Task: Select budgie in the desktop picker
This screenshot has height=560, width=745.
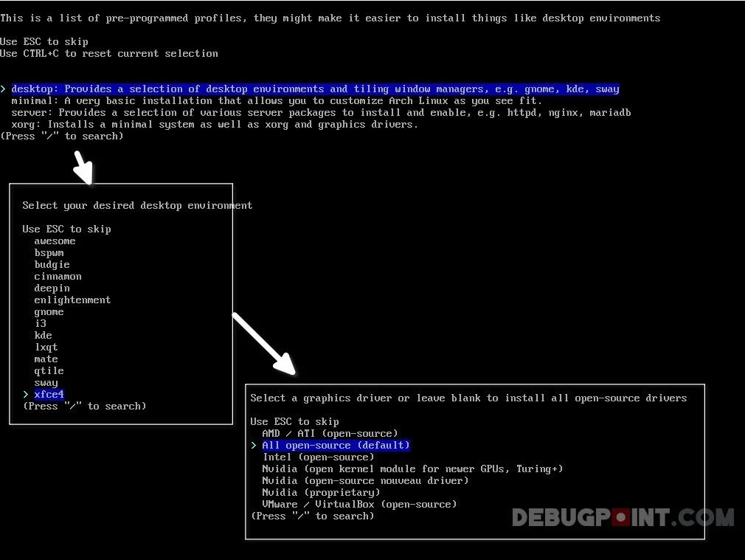Action: point(52,264)
